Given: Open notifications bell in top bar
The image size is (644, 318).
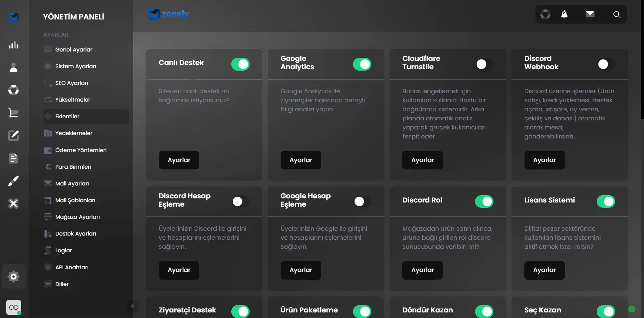Looking at the screenshot, I should (x=564, y=14).
